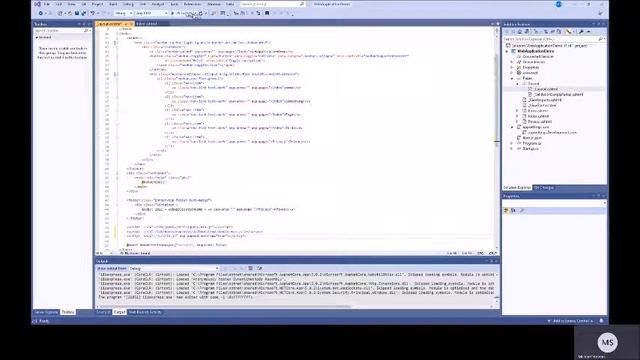This screenshot has width=640, height=360.
Task: Click the Search Solution Explorer field
Action: click(x=553, y=39)
